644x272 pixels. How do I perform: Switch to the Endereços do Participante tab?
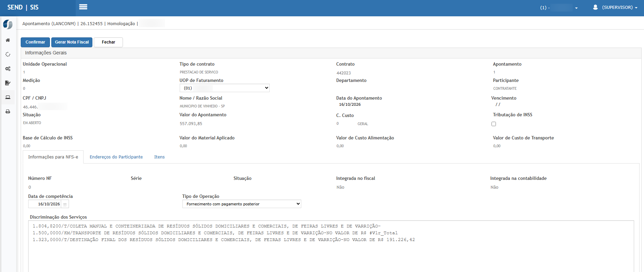(x=116, y=157)
